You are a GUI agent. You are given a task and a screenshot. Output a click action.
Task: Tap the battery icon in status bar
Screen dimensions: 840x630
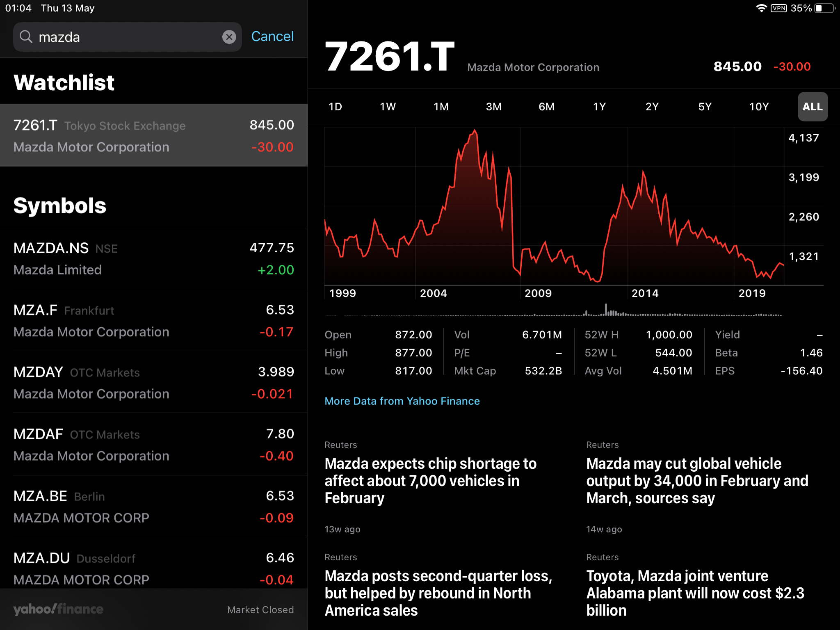coord(824,8)
